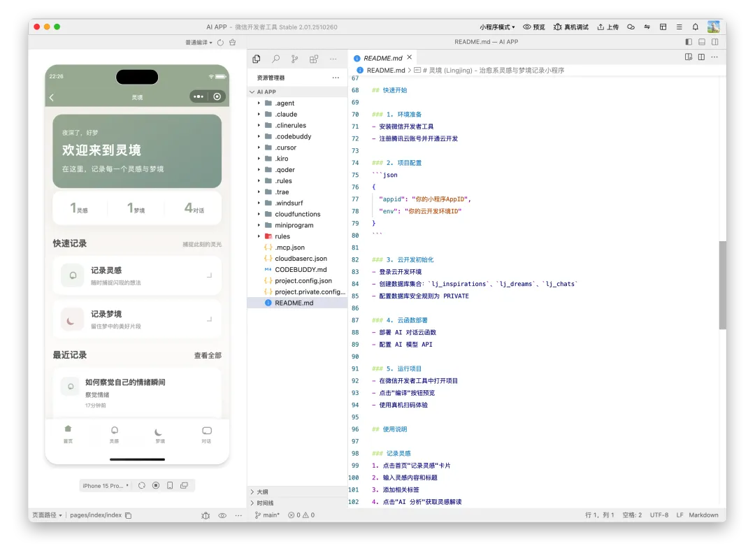Click the 预览 (Preview) toolbar icon

coord(534,27)
